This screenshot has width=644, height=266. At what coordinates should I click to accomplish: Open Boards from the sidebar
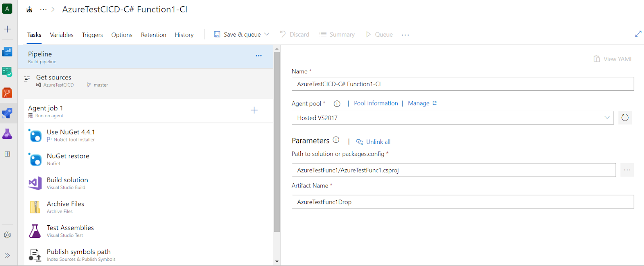coord(7,52)
